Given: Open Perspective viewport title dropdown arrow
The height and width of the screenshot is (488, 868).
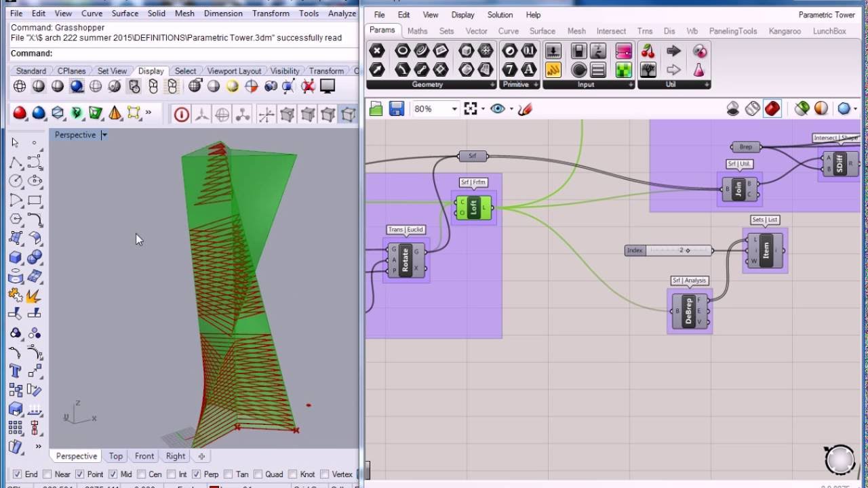Looking at the screenshot, I should click(104, 135).
